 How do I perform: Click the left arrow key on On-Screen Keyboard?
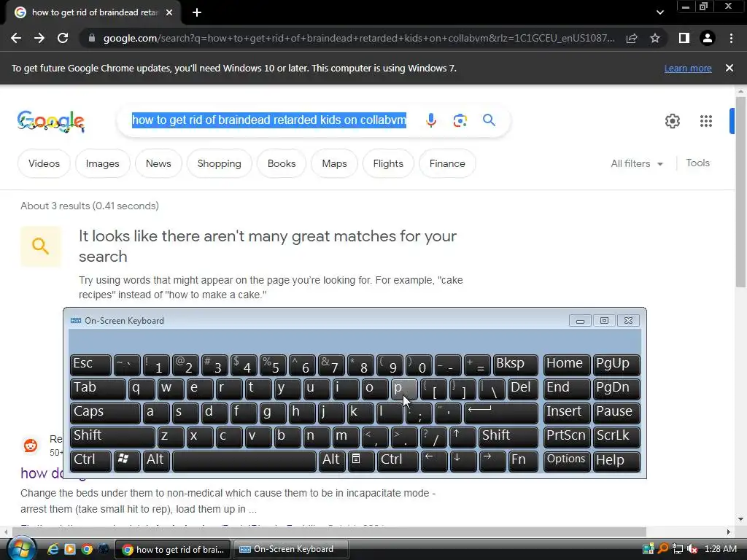tap(433, 461)
